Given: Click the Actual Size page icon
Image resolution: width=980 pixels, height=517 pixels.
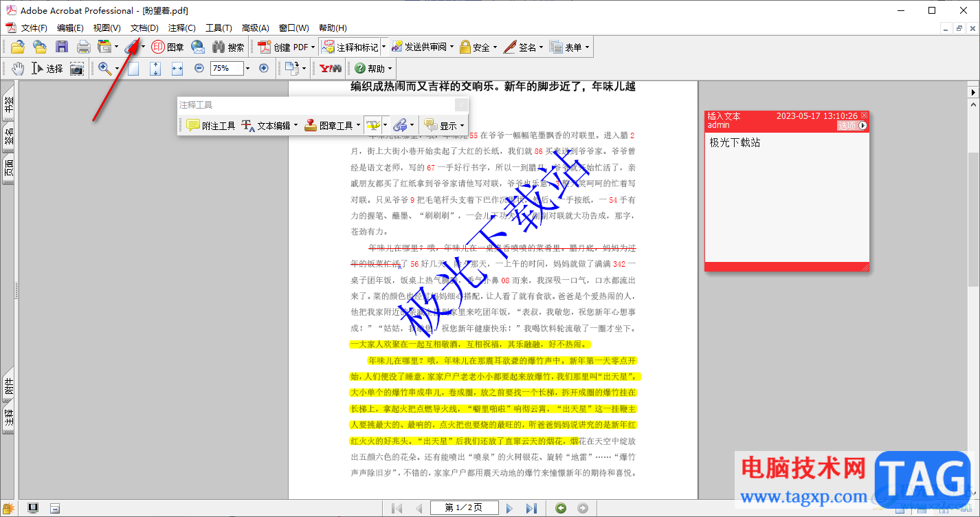Looking at the screenshot, I should 133,69.
